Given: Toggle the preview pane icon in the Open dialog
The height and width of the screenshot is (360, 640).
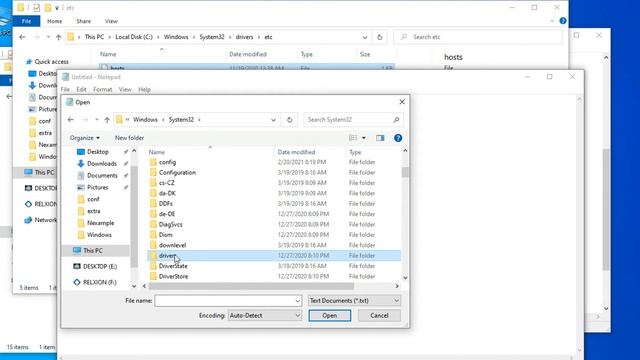Looking at the screenshot, I should (x=380, y=138).
